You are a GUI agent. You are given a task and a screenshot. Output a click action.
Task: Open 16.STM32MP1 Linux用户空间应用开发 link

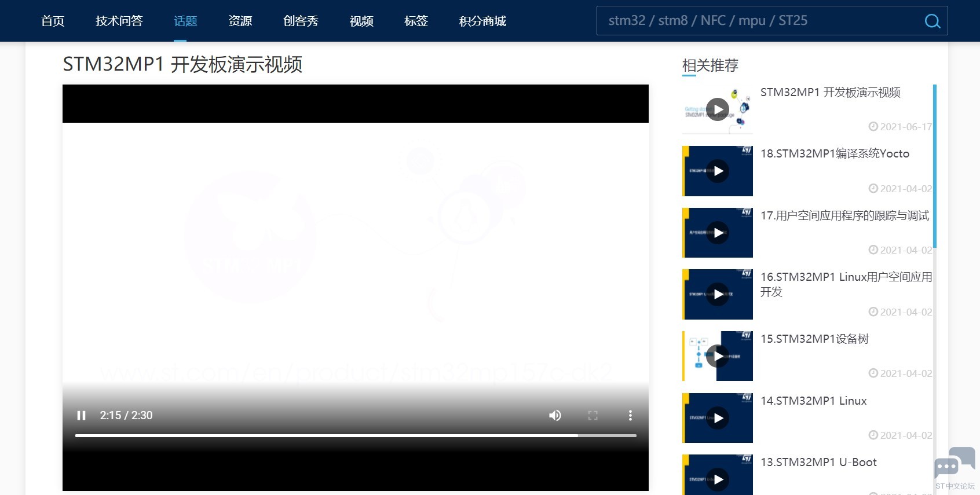[x=846, y=284]
